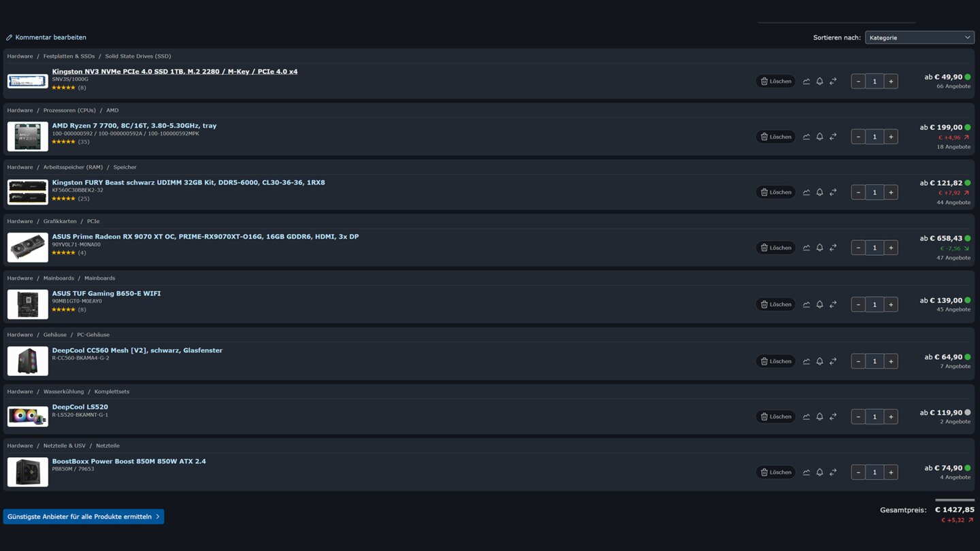This screenshot has height=551, width=980.
Task: Delete ASUS Prime Radeon RX 9070 XT entry
Action: click(x=776, y=248)
